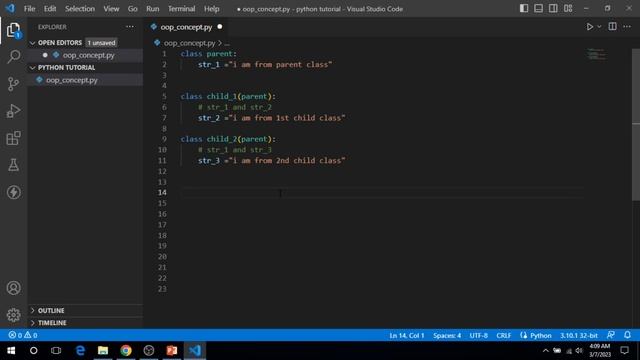The height and width of the screenshot is (360, 640).
Task: Open run options dropdown arrow
Action: pos(599,27)
